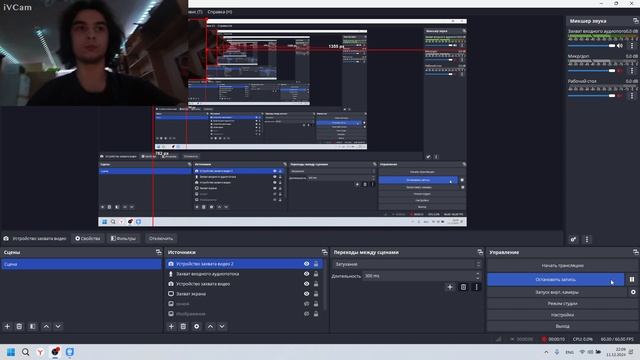Hide Устройство захвата видео source

coord(307,284)
